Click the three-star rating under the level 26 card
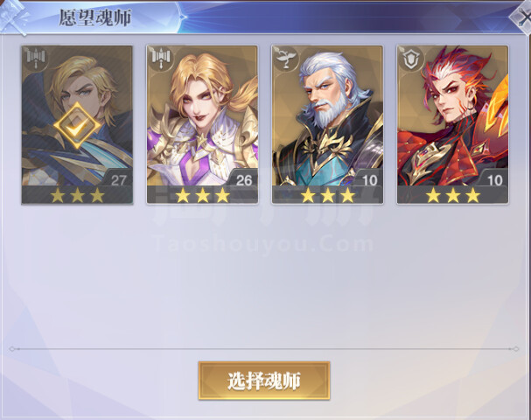 [x=202, y=195]
